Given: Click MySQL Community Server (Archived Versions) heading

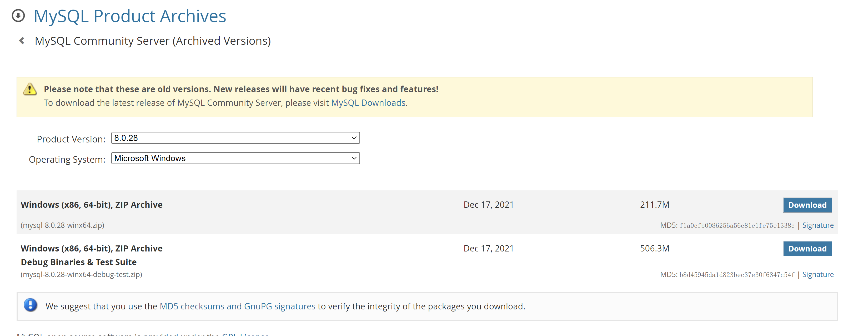Looking at the screenshot, I should point(153,41).
